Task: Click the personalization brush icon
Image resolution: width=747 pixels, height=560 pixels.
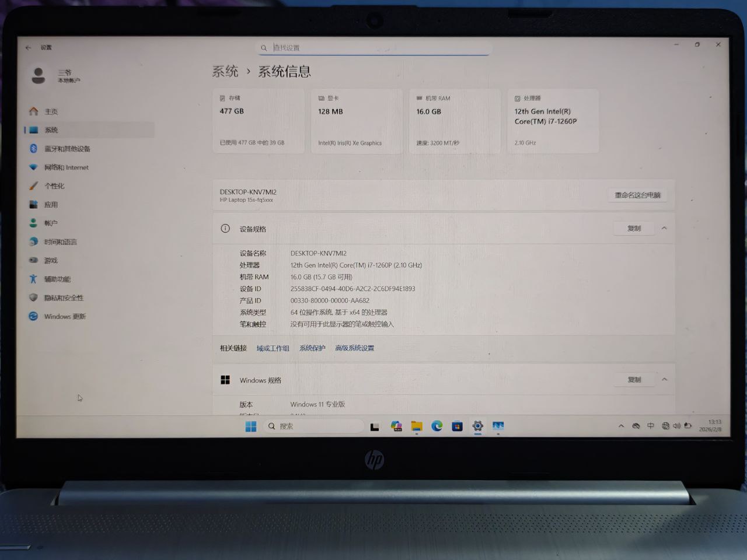Action: (33, 186)
